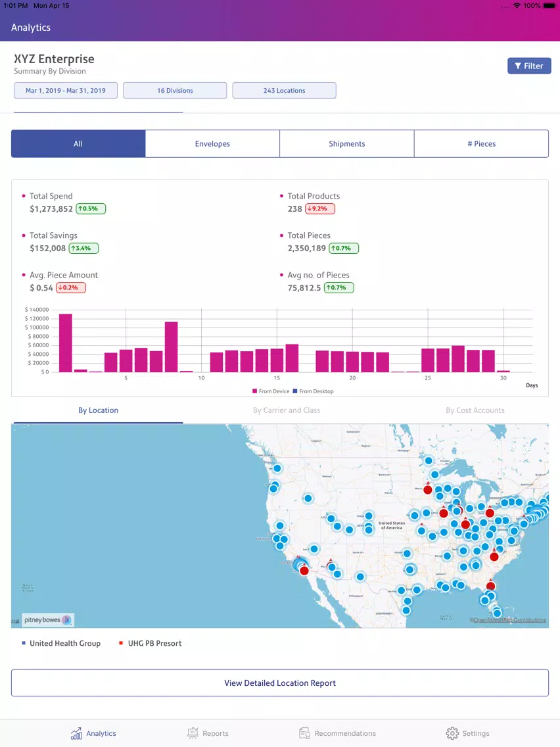Select the All segment tab
560x747 pixels.
[78, 143]
